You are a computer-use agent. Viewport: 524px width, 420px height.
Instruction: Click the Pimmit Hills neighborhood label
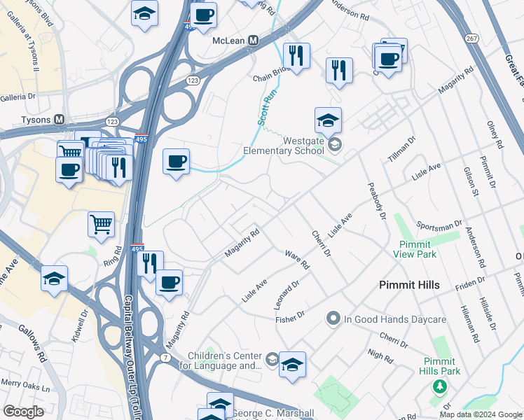pyautogui.click(x=409, y=285)
